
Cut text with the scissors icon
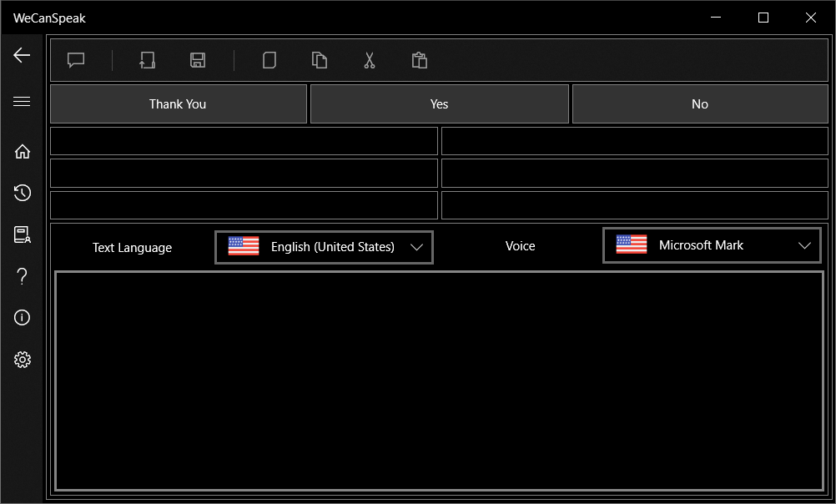pyautogui.click(x=370, y=60)
